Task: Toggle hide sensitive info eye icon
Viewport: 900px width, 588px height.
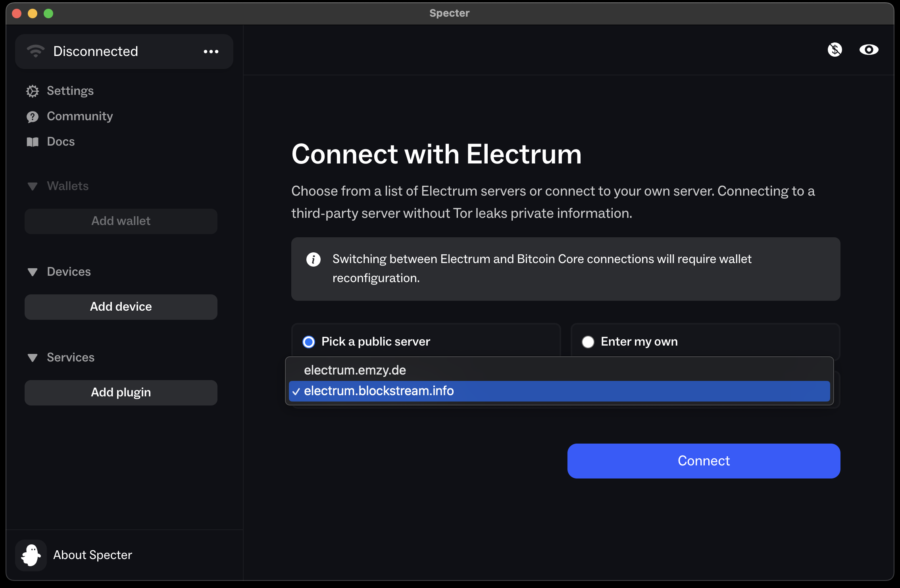Action: [869, 50]
